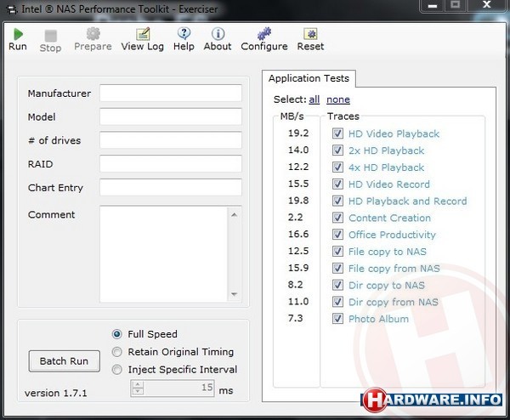Toggle the 4x HD Playback checkbox
The image size is (510, 420).
coord(337,167)
